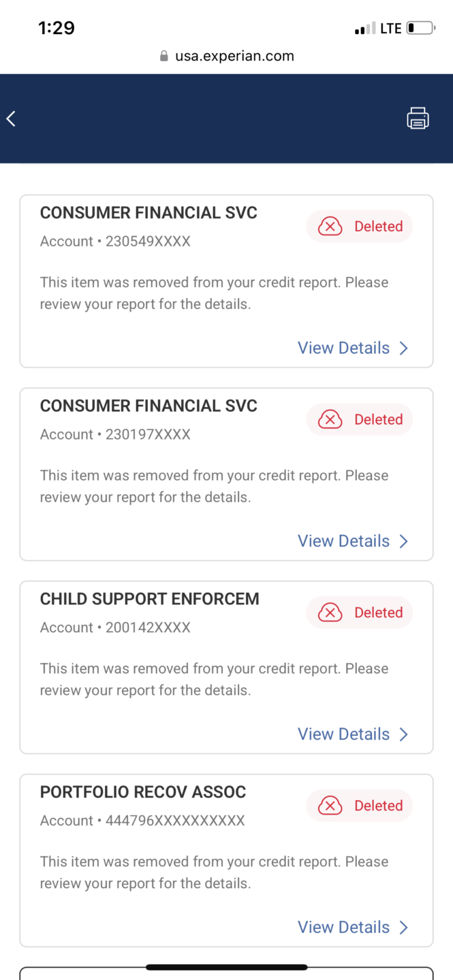
Task: Tap the battery icon in status bar
Action: 420,29
